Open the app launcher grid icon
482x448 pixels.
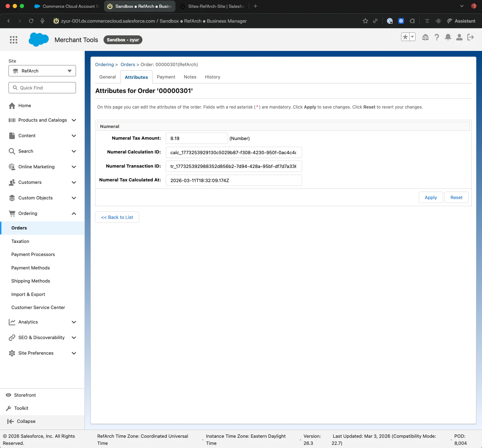click(x=13, y=40)
